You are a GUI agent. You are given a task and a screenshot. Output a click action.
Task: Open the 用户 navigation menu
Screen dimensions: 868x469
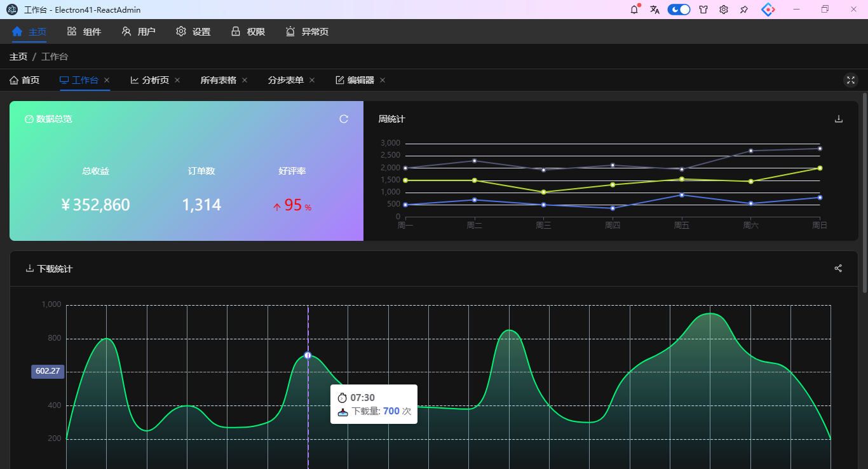[139, 32]
